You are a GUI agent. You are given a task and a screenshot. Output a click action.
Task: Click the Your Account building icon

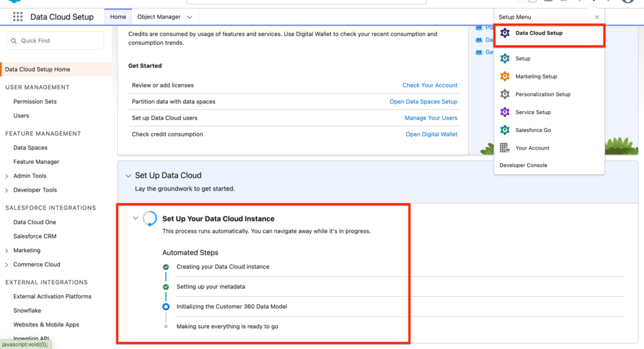[x=504, y=148]
